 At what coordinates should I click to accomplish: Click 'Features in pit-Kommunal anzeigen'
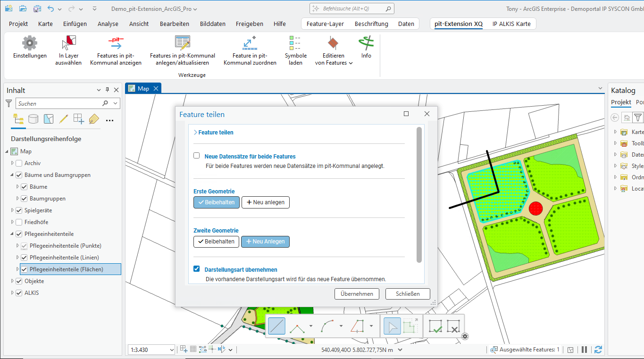coord(116,49)
